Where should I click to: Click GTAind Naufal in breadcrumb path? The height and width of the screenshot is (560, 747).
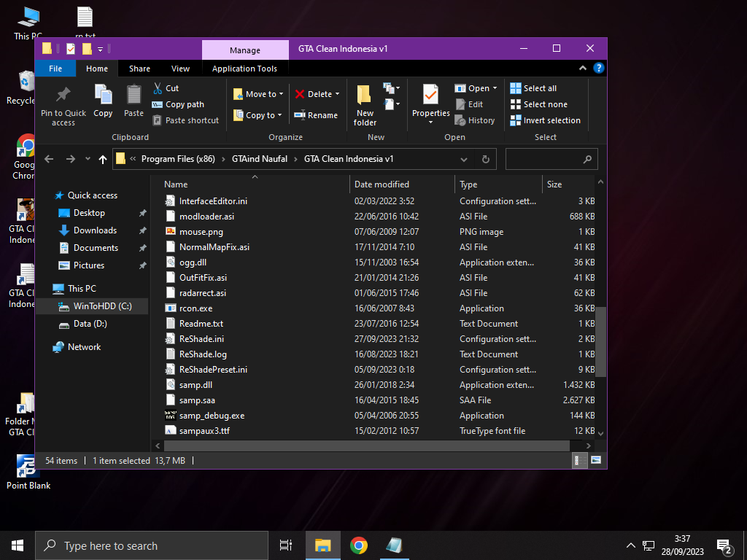pyautogui.click(x=260, y=159)
